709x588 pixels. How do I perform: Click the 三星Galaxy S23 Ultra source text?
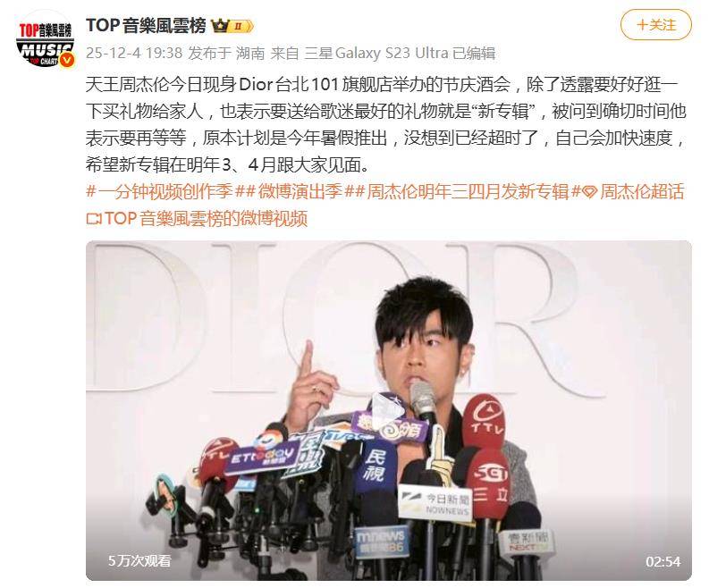click(376, 54)
